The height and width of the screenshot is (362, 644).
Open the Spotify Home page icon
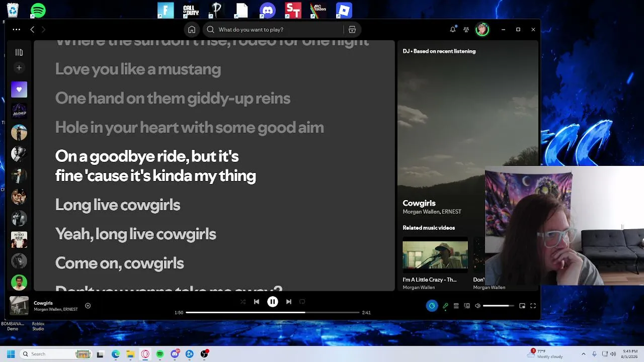click(192, 30)
